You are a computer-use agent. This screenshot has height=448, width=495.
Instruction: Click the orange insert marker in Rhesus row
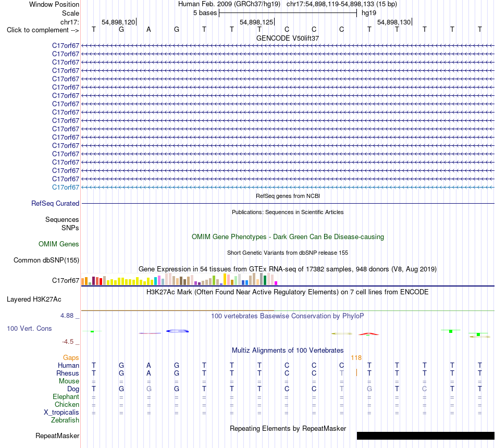click(x=356, y=372)
